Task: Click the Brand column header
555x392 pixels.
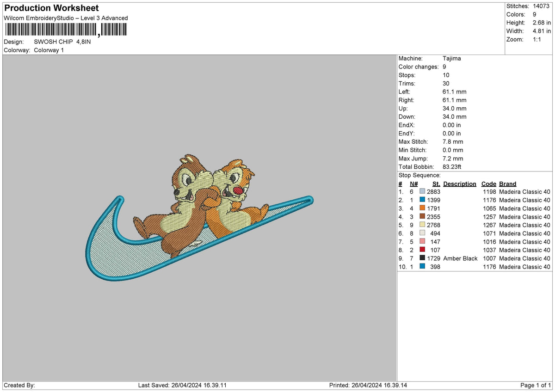Action: (x=507, y=184)
